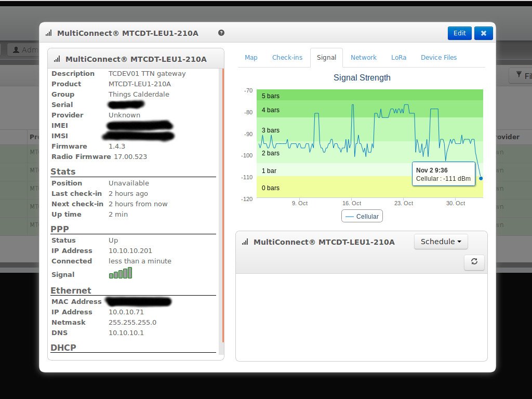Screen dimensions: 532x399
Task: Click signal icon in left panel header
Action: pyautogui.click(x=57, y=59)
